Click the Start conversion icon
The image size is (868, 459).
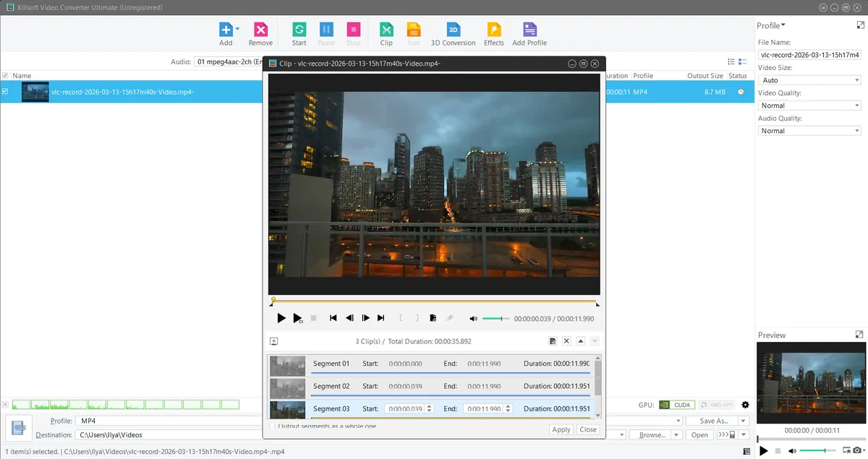pyautogui.click(x=299, y=30)
